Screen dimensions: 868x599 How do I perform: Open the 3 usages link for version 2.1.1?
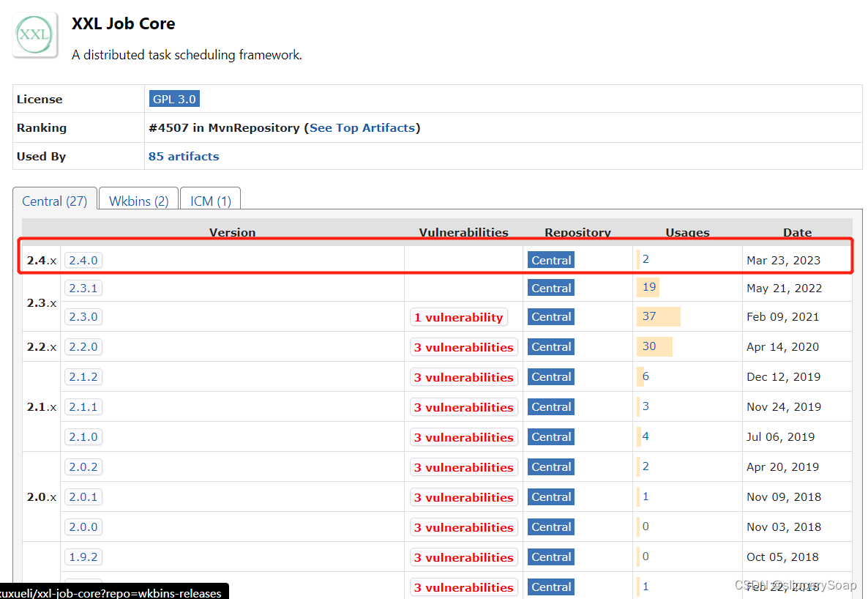point(646,406)
